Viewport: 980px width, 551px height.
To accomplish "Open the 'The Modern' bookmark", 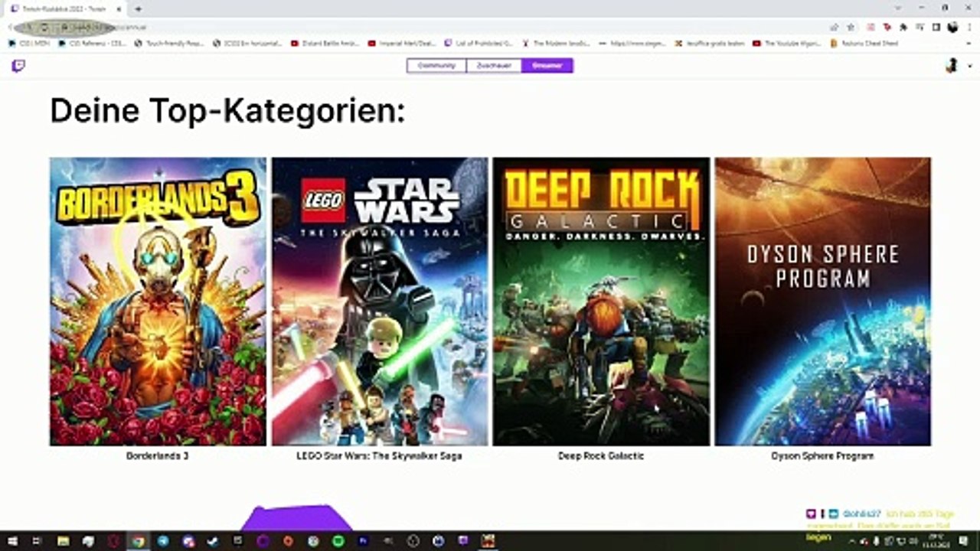I will tap(556, 44).
